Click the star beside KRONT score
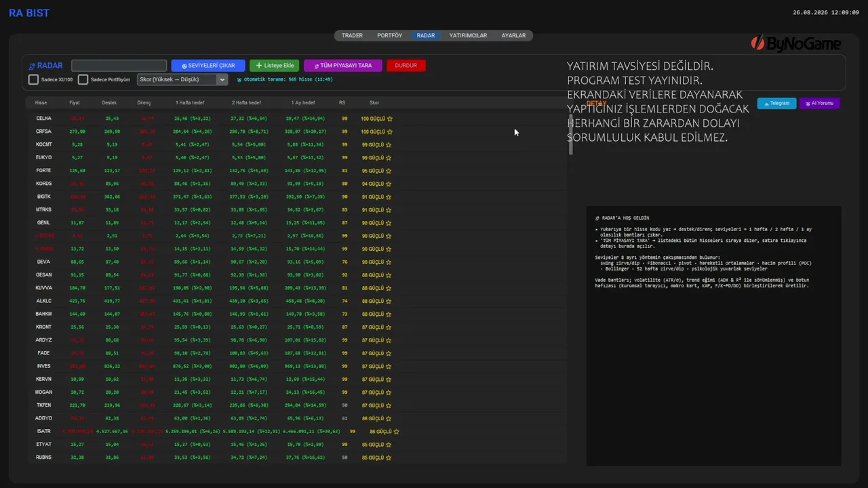The height and width of the screenshot is (488, 868). click(x=390, y=327)
